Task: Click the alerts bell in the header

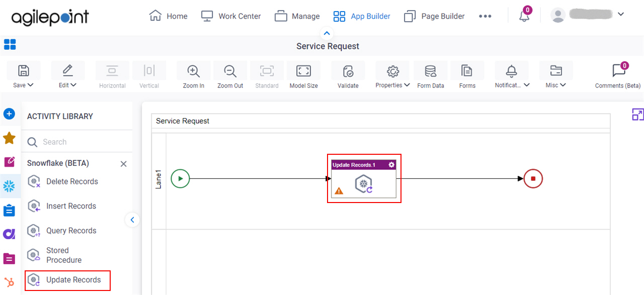Action: point(524,16)
